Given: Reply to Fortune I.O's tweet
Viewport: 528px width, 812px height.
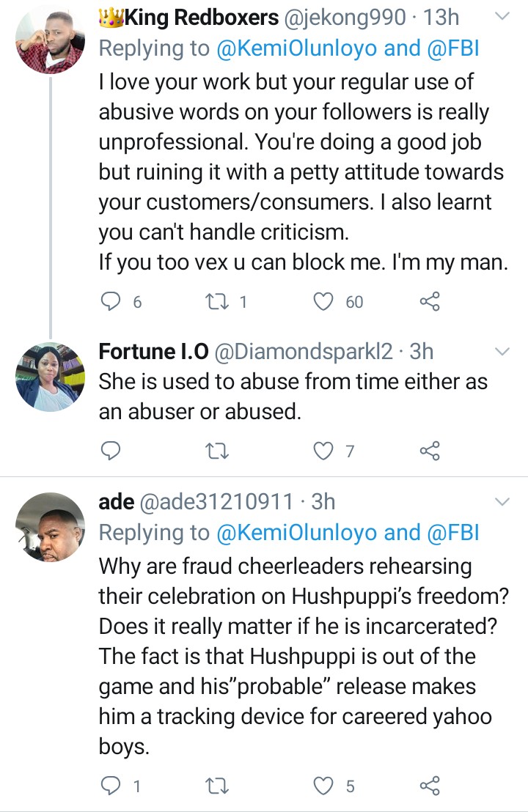Looking at the screenshot, I should [x=110, y=451].
